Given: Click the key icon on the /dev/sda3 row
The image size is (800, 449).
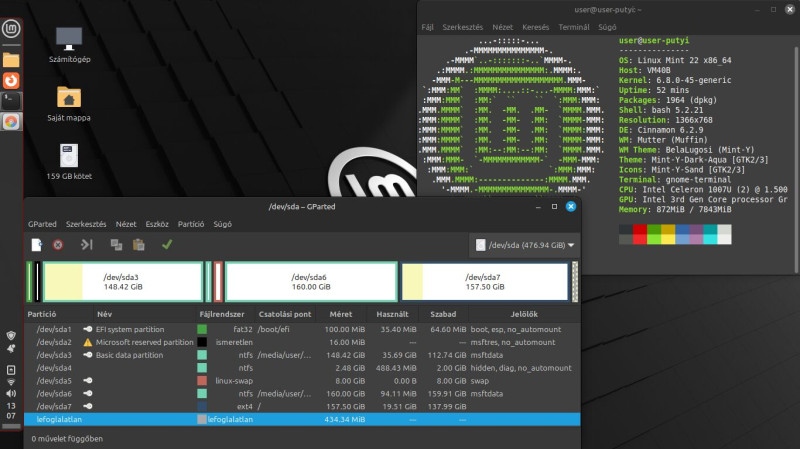Looking at the screenshot, I should pyautogui.click(x=88, y=355).
